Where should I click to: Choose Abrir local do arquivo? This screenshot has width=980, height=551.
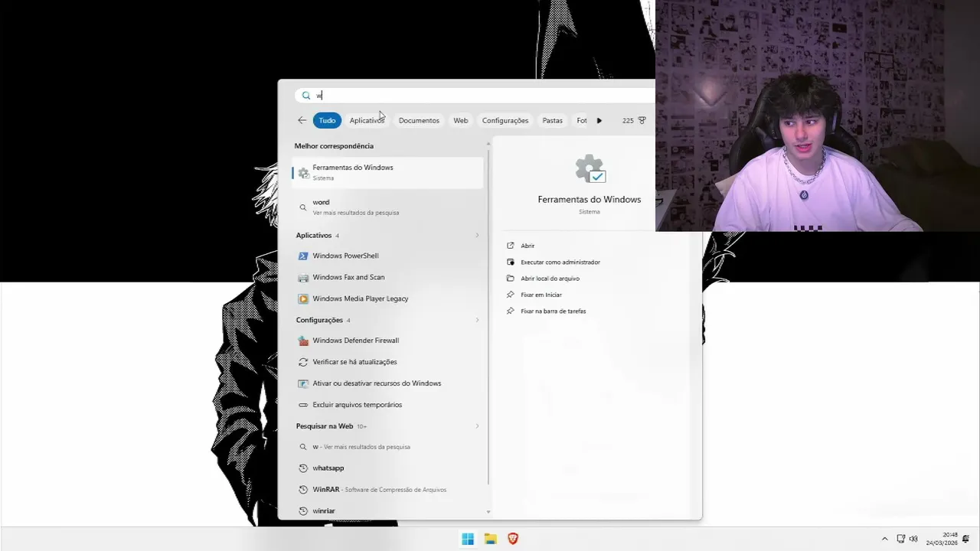pos(550,279)
